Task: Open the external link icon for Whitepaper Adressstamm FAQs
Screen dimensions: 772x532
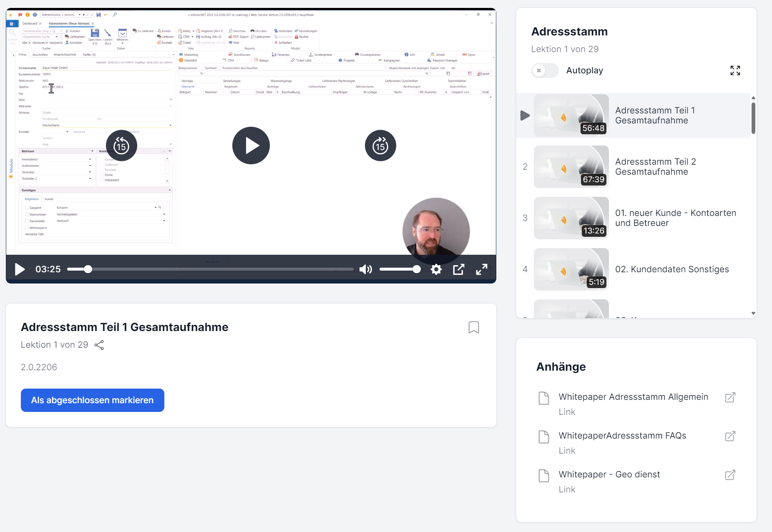Action: pyautogui.click(x=730, y=437)
